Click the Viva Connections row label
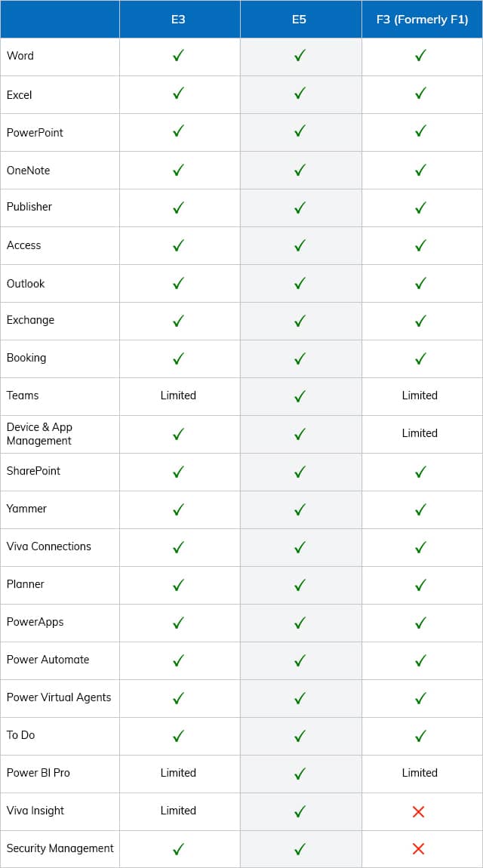 pyautogui.click(x=49, y=546)
